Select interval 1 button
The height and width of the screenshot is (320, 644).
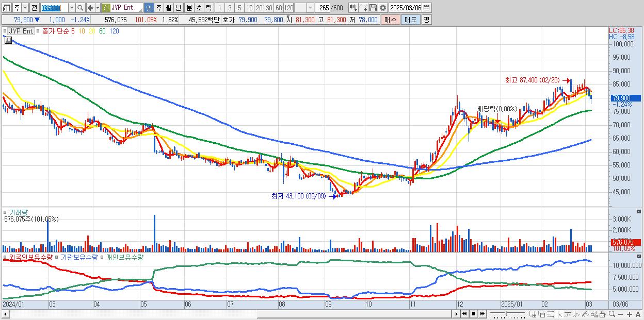tap(219, 8)
